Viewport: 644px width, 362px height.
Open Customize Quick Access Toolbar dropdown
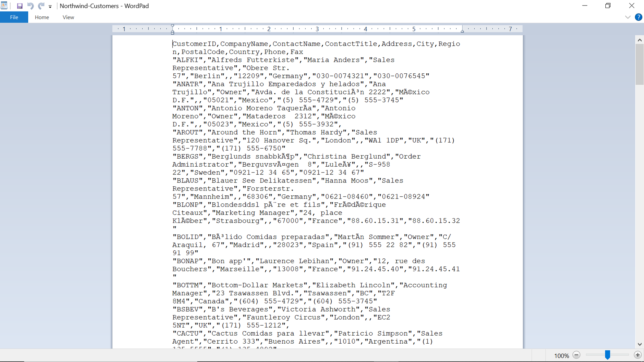[50, 6]
